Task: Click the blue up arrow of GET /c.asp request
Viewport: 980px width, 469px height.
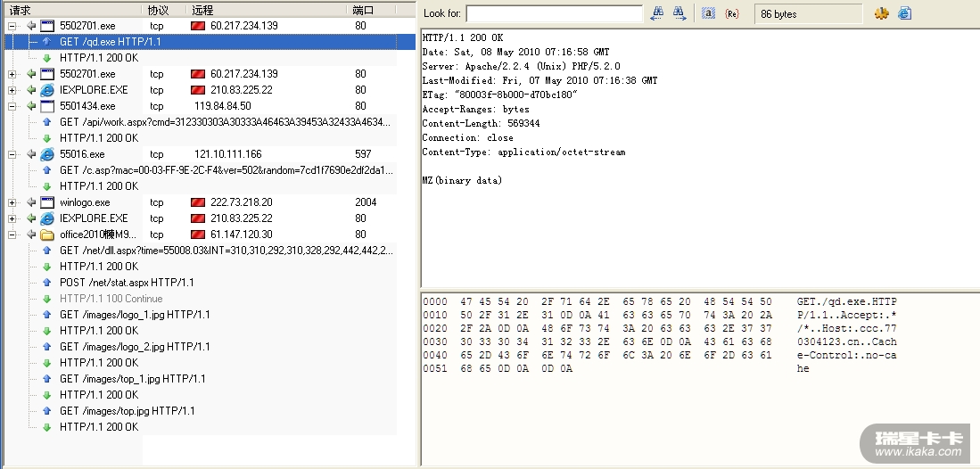Action: tap(47, 170)
